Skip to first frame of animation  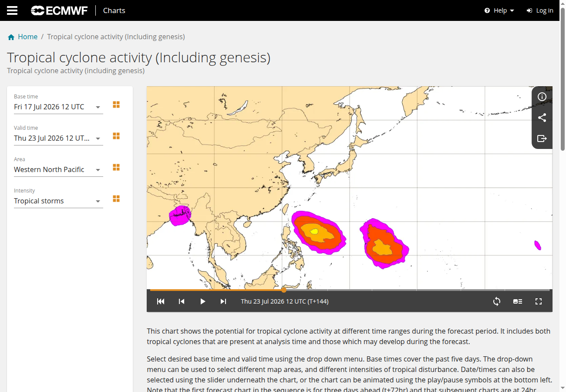(x=161, y=301)
